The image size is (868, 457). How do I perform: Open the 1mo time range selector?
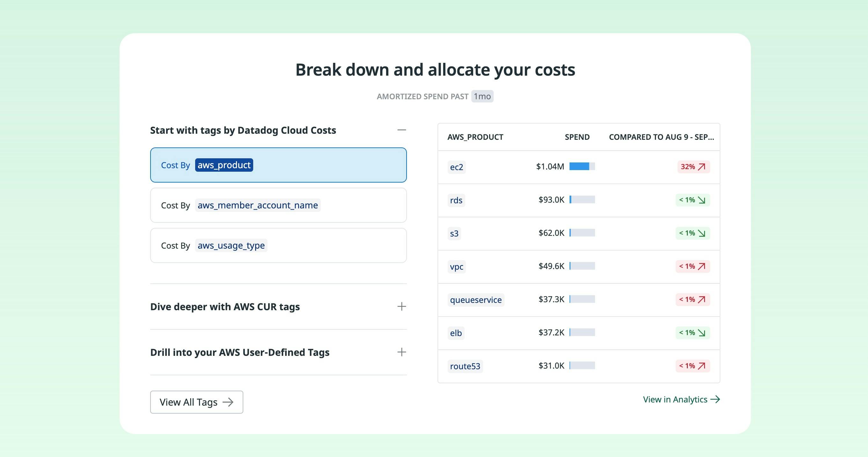pyautogui.click(x=482, y=96)
